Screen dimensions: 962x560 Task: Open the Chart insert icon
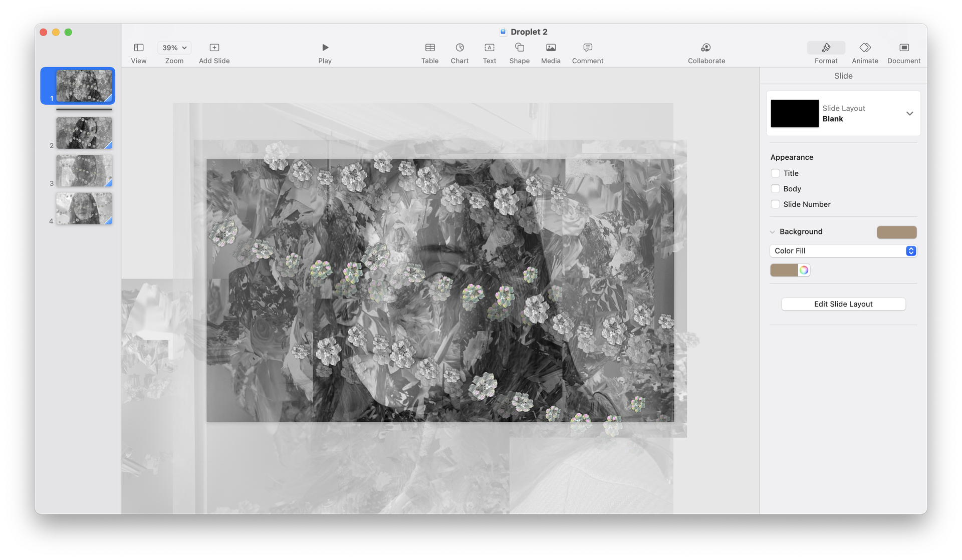(459, 48)
